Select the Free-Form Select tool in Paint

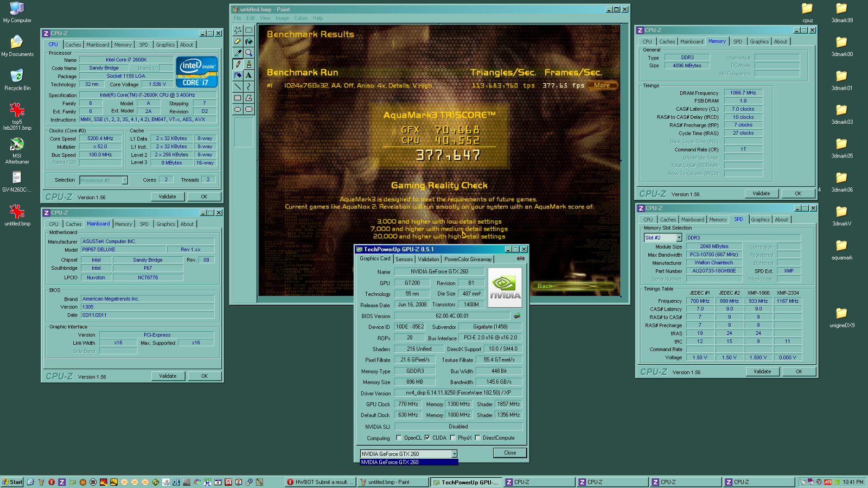coord(238,30)
